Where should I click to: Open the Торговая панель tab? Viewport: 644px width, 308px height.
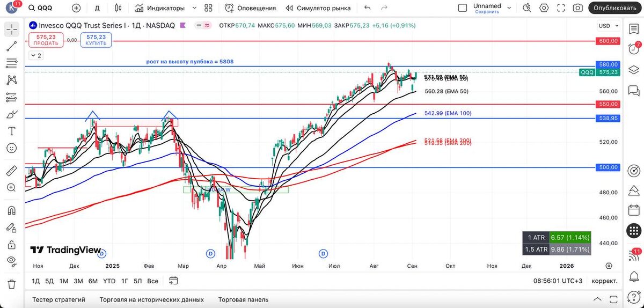243,299
